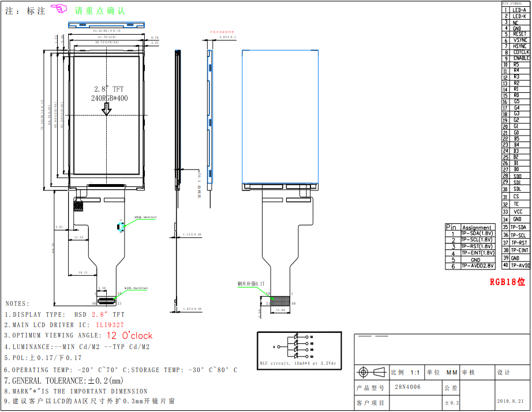This screenshot has width=532, height=412.
Task: Click the 比例 1:1 scale cell
Action: click(x=406, y=372)
